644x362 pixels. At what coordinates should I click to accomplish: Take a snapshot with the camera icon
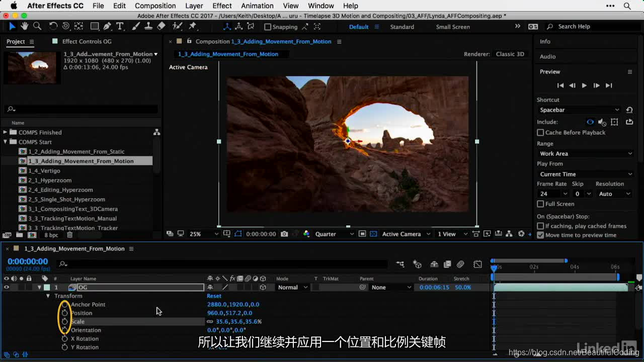(x=284, y=234)
